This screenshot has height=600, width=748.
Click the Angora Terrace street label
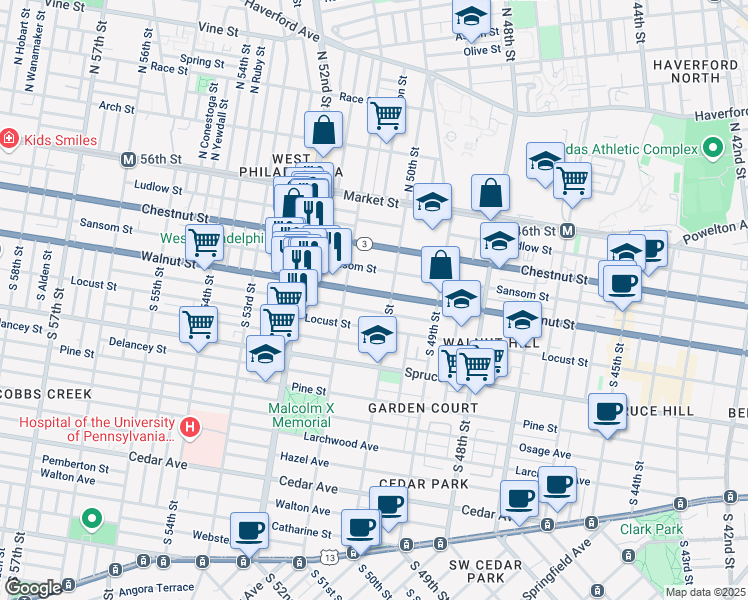156,590
